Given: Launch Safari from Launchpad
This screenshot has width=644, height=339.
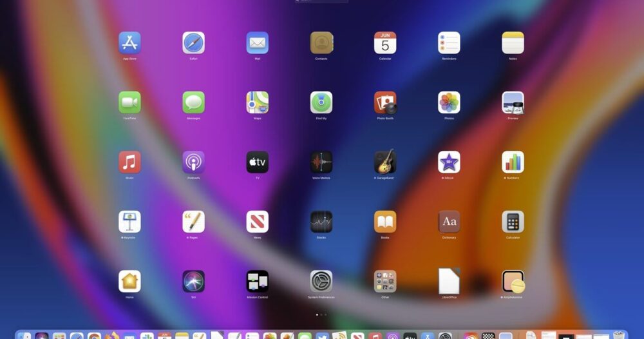Looking at the screenshot, I should coord(193,43).
